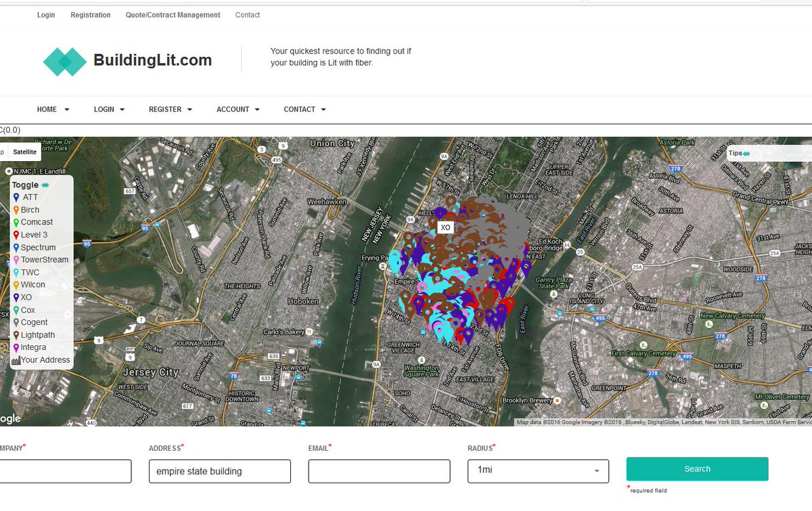This screenshot has height=511, width=812.
Task: Click the BuildingLit.com title text
Action: 152,60
